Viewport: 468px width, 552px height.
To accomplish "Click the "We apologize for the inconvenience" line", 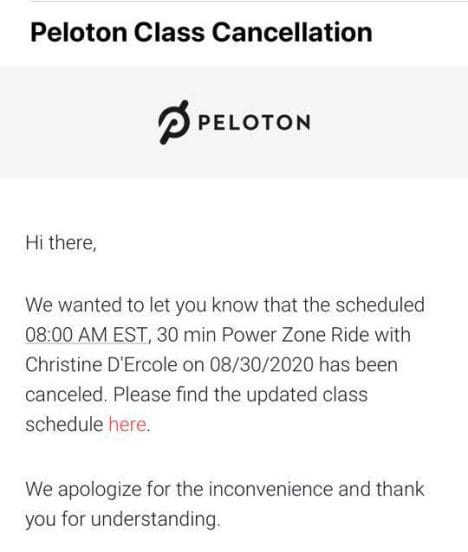I will [x=179, y=490].
